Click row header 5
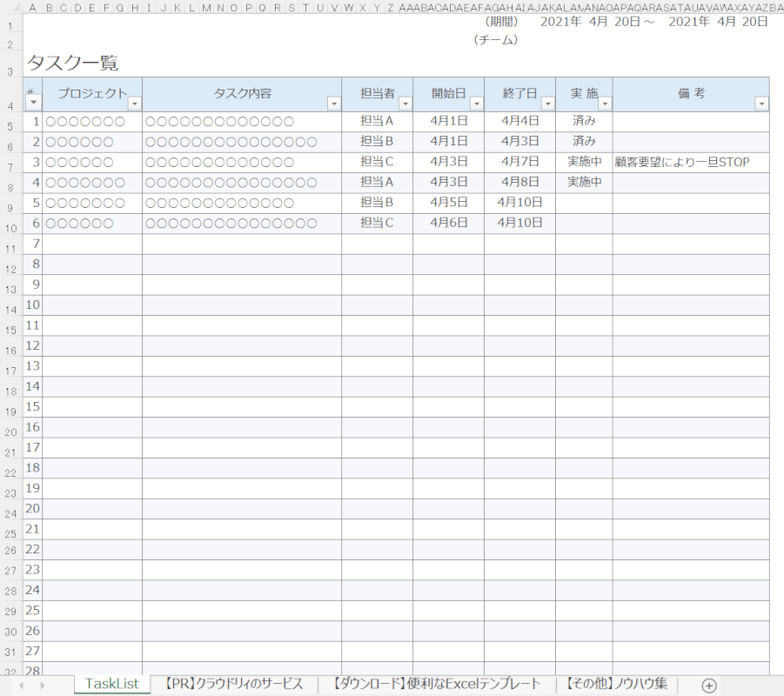This screenshot has width=784, height=696. coord(10,127)
